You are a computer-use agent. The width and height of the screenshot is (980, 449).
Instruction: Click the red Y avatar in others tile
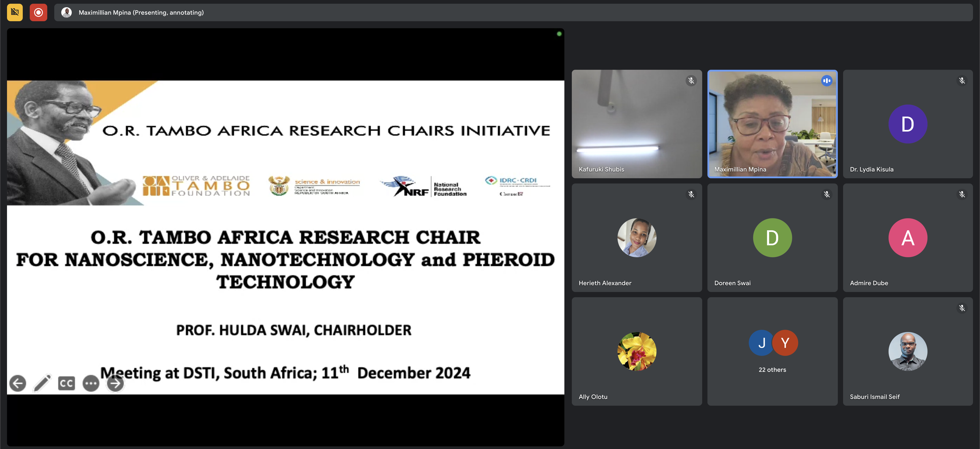785,343
